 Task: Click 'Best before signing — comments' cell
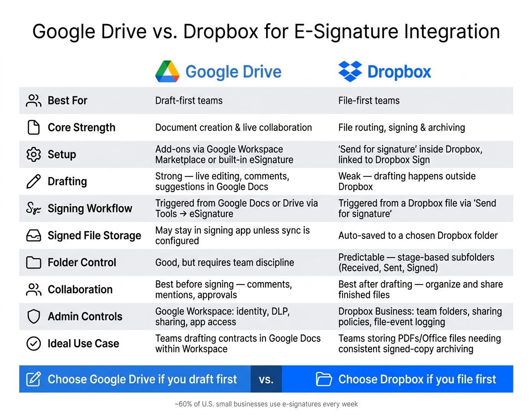point(224,289)
